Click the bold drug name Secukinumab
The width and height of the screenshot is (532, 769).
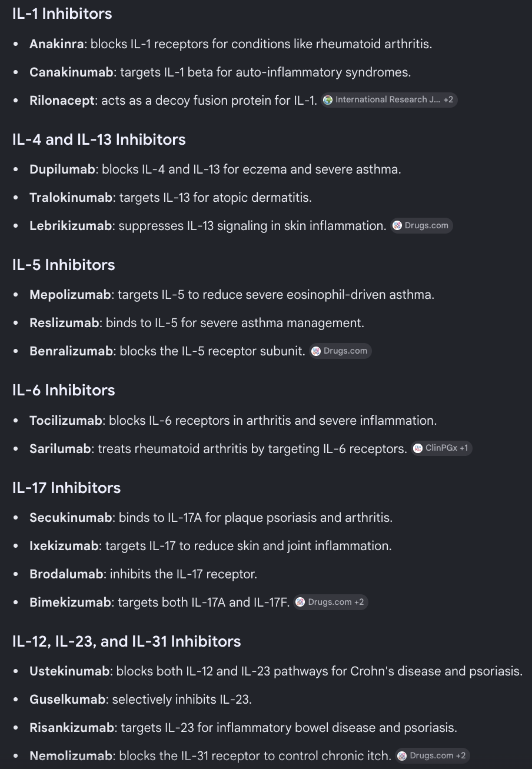point(71,518)
